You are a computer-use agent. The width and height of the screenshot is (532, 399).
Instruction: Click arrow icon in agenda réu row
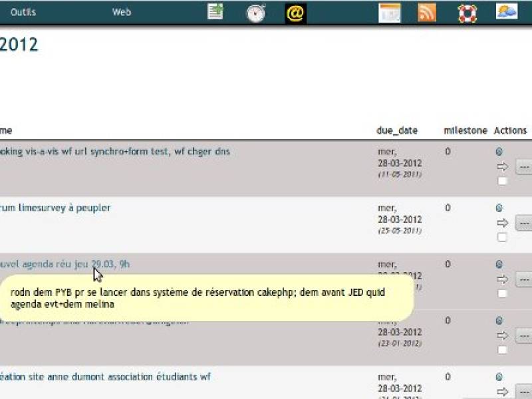click(x=503, y=279)
